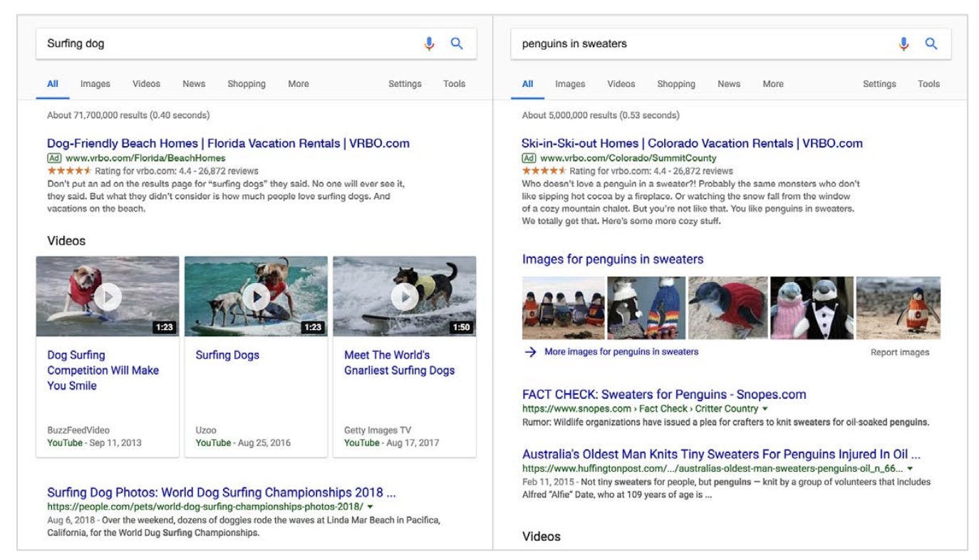Open the tuxedo-dressed penguin toys thumbnail
The width and height of the screenshot is (979, 560).
coord(812,308)
